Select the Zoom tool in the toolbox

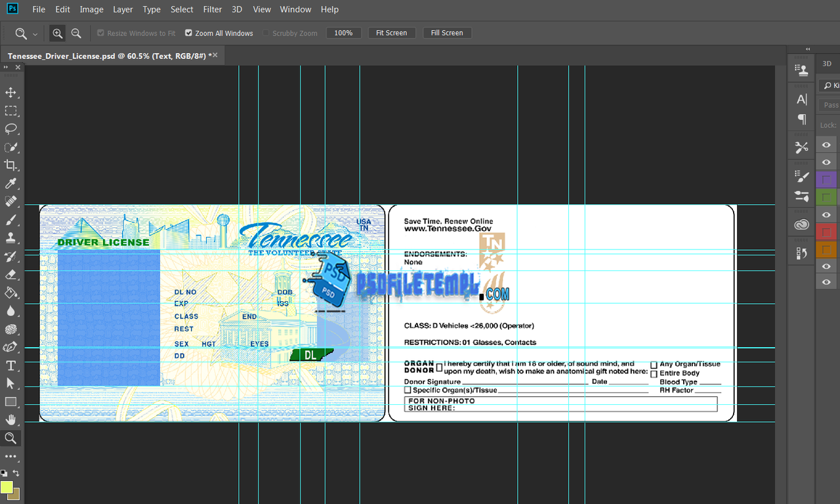coord(10,438)
